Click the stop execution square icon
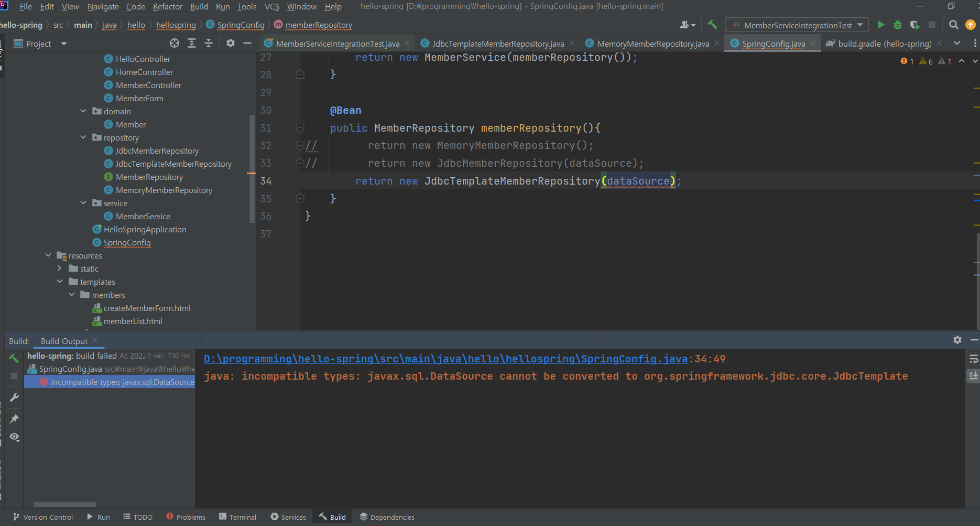Image resolution: width=980 pixels, height=526 pixels. [932, 25]
